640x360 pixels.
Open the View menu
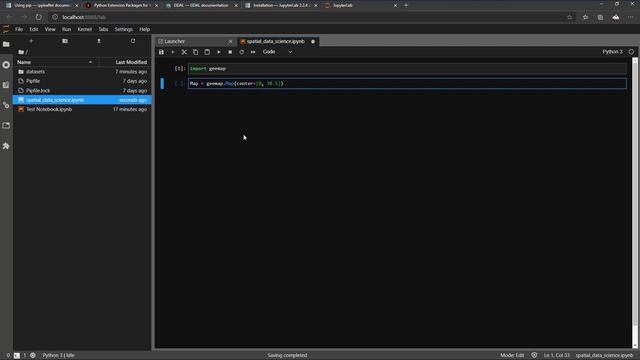tap(50, 29)
